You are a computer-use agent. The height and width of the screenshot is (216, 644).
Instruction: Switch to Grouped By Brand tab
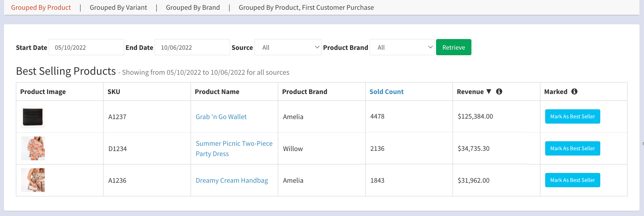tap(193, 7)
